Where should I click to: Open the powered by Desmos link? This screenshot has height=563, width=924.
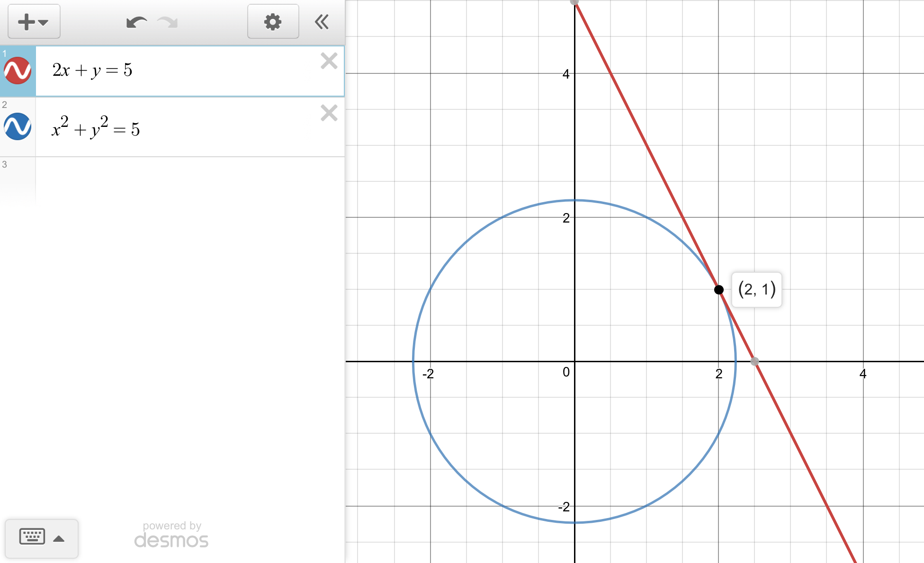[x=171, y=535]
